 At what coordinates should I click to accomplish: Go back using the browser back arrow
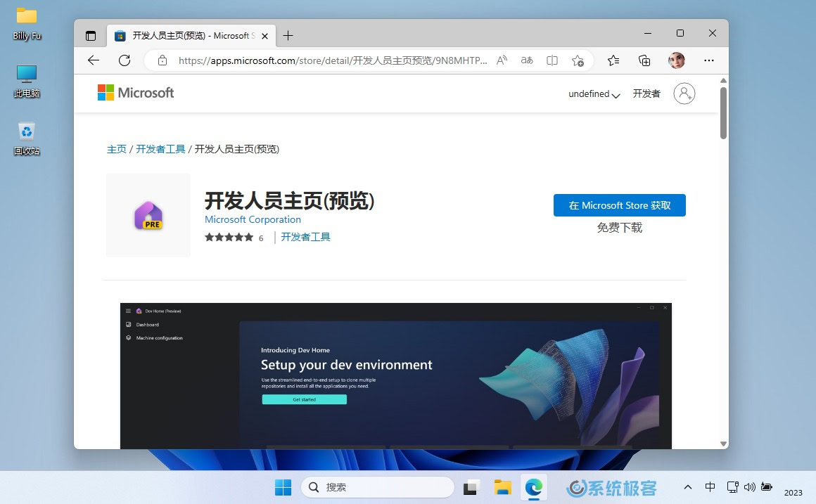[x=94, y=60]
